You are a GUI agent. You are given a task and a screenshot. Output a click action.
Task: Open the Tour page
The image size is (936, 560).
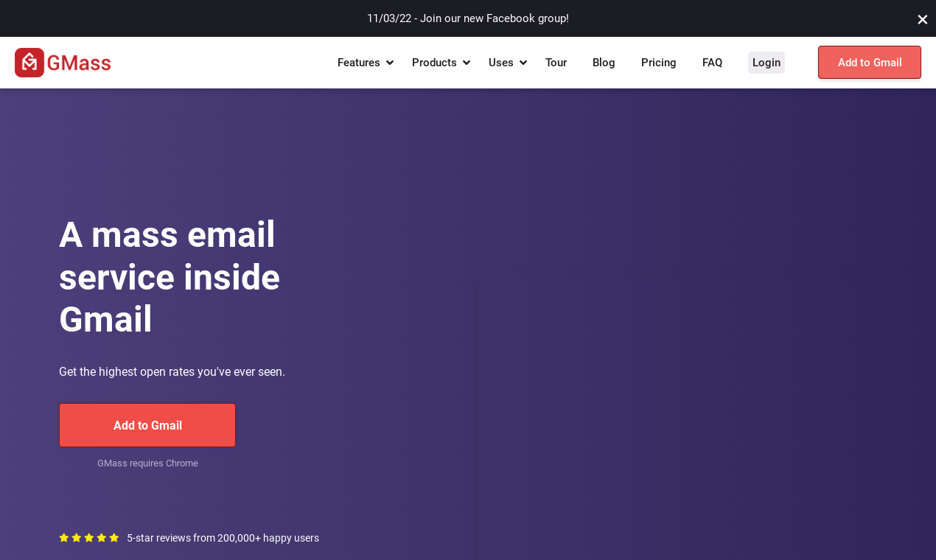[556, 63]
